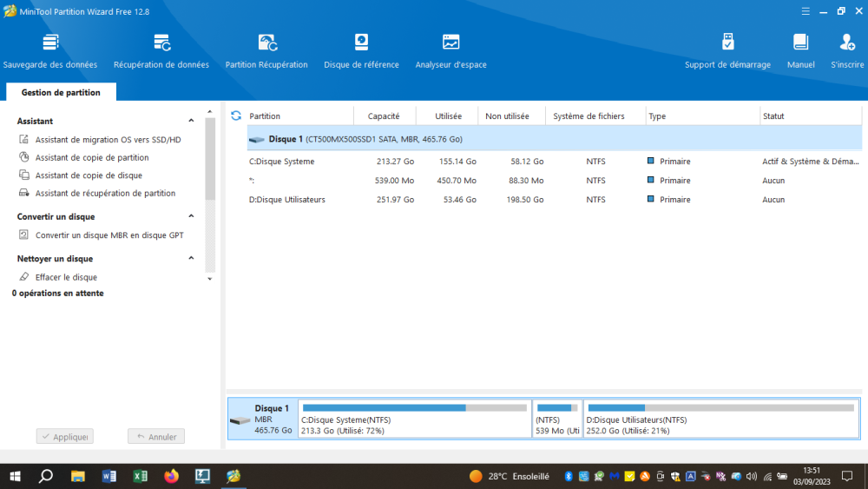Open Sauvegarde des données tool
The height and width of the screenshot is (489, 868).
(49, 51)
